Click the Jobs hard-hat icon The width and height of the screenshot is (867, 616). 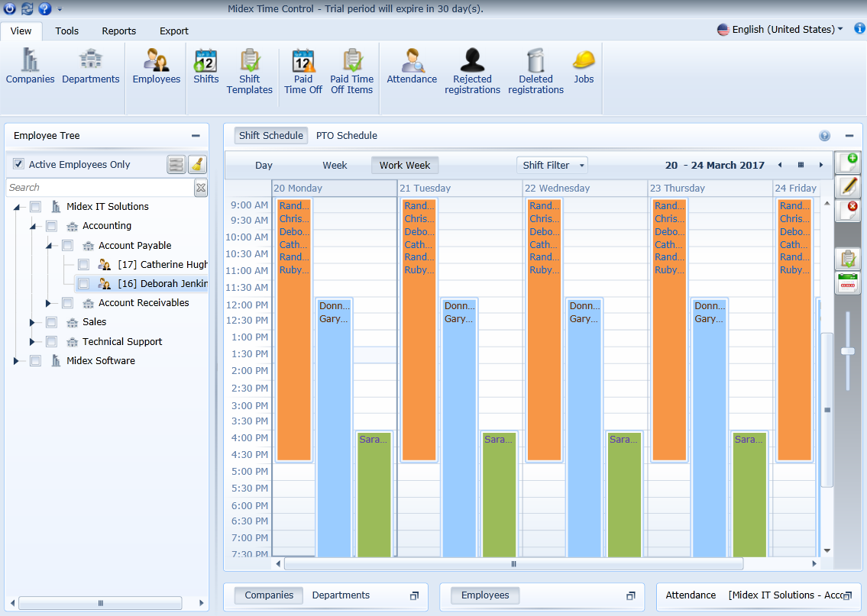[584, 69]
